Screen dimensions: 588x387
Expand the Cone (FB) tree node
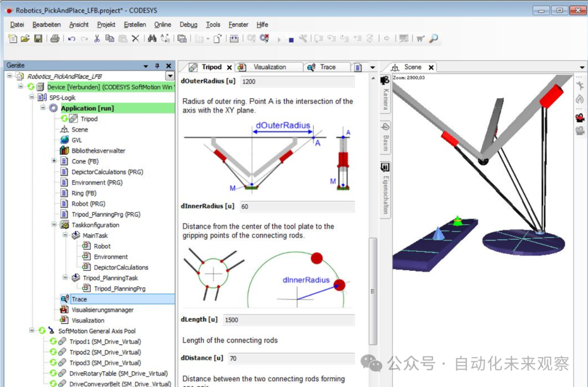(x=54, y=161)
